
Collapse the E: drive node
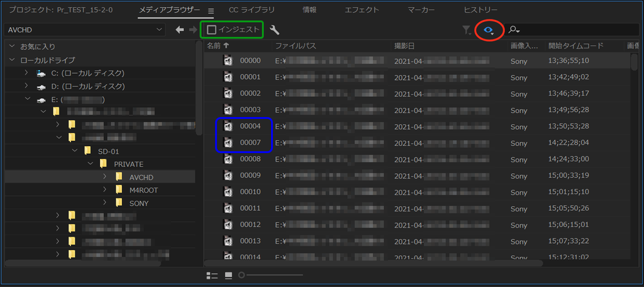[x=28, y=99]
